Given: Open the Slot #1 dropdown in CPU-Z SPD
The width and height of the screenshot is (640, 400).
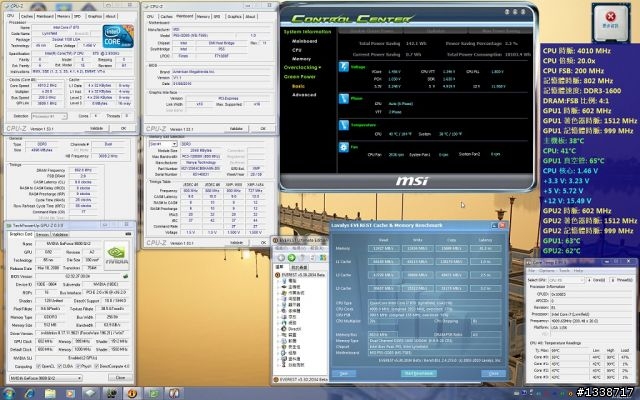Looking at the screenshot, I should tap(163, 144).
